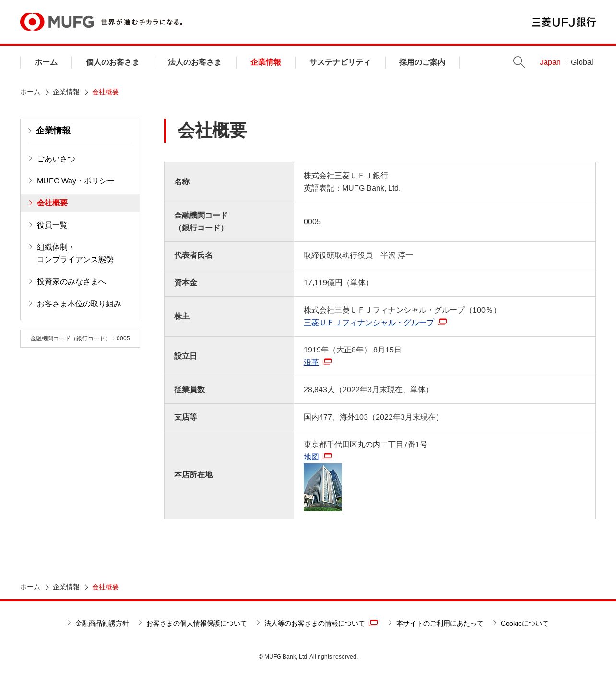Viewport: 616px width, 676px height.
Task: Switch site to Global
Action: (x=582, y=62)
